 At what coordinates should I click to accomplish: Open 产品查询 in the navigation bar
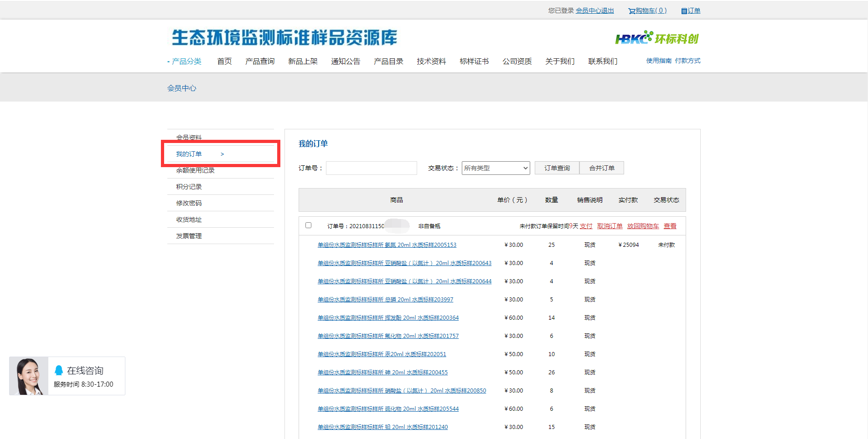[260, 61]
